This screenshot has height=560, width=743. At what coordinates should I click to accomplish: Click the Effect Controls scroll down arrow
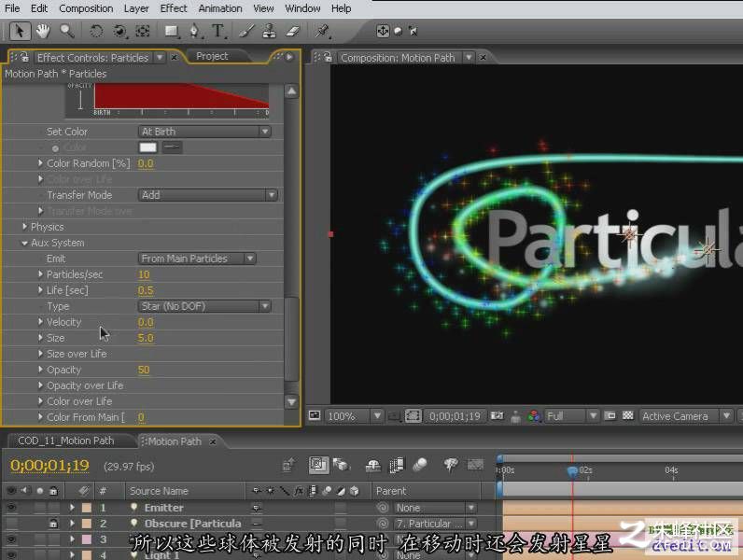291,402
